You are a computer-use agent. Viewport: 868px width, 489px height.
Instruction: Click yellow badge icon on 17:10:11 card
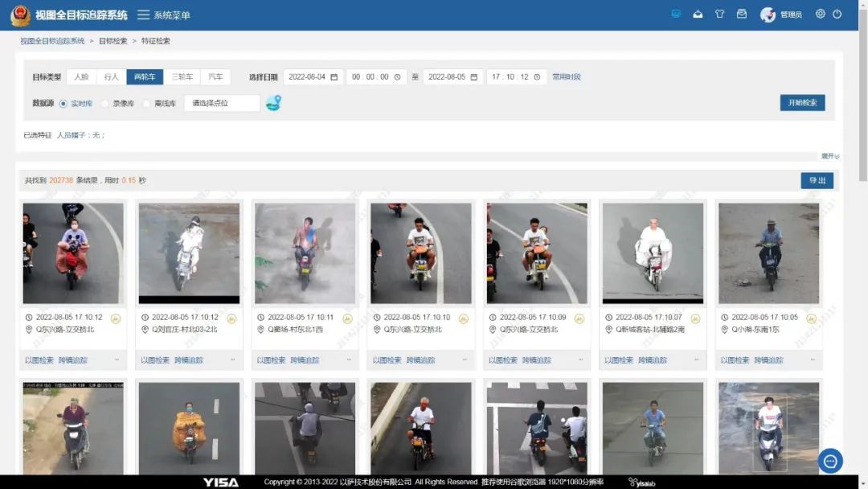pyautogui.click(x=347, y=318)
